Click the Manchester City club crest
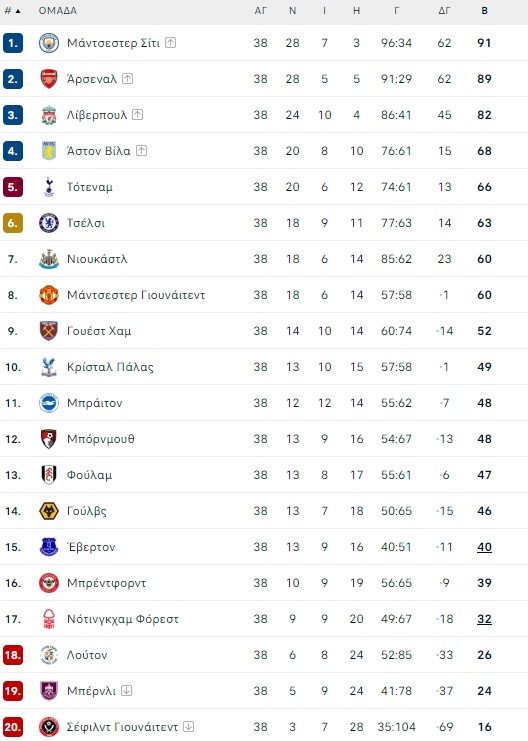The width and height of the screenshot is (528, 741). tap(49, 43)
